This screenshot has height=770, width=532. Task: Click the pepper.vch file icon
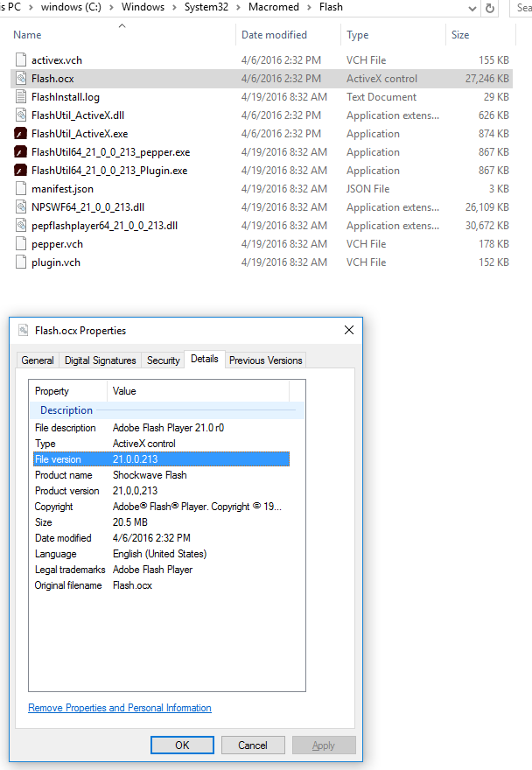[x=21, y=244]
